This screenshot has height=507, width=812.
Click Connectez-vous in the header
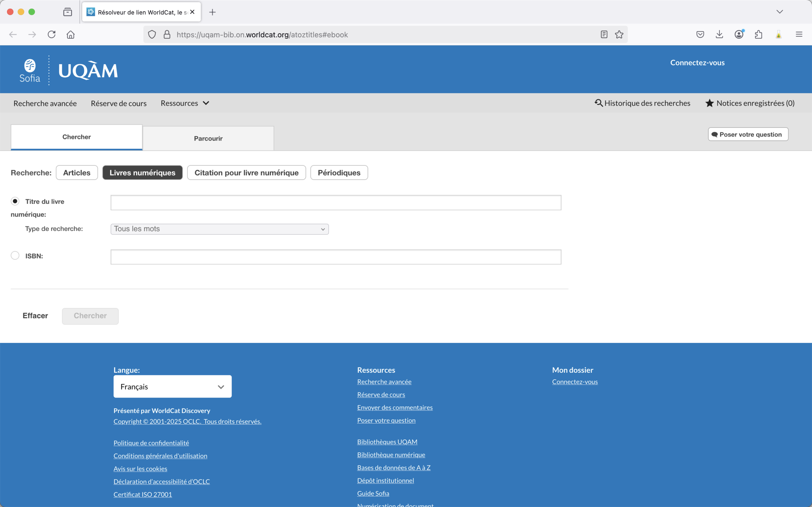[697, 63]
